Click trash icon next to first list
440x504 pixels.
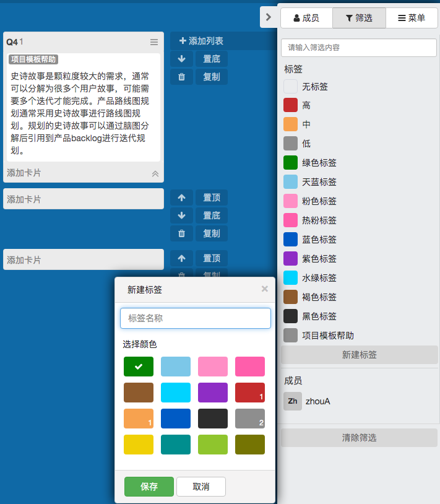click(181, 77)
